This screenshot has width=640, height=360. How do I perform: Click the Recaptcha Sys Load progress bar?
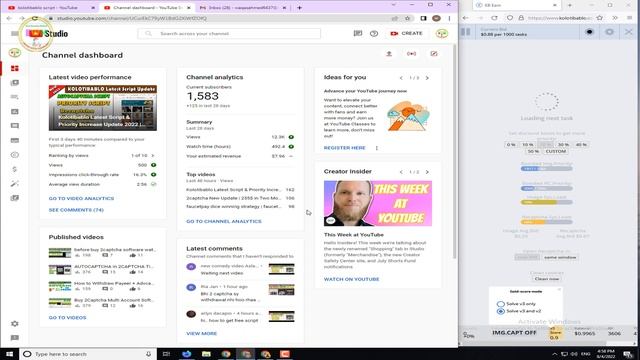546,222
